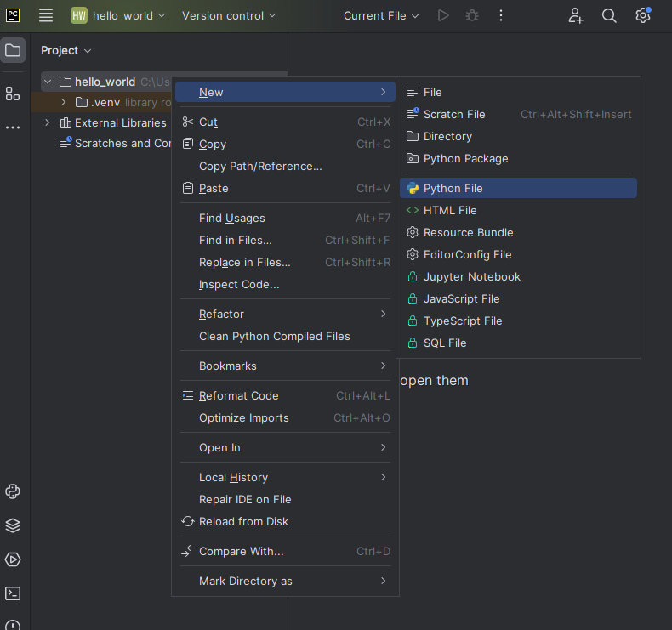The width and height of the screenshot is (672, 630).
Task: Click the Debug bug icon
Action: (471, 15)
